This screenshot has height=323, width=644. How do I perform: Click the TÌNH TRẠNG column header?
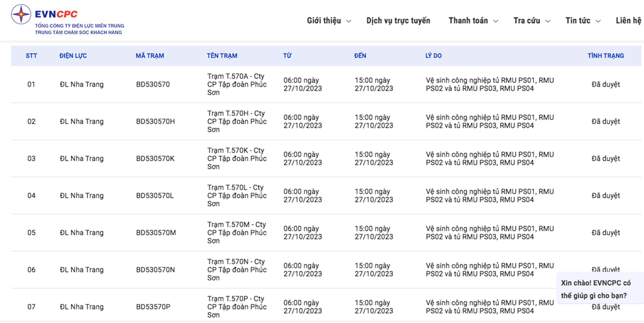point(606,56)
